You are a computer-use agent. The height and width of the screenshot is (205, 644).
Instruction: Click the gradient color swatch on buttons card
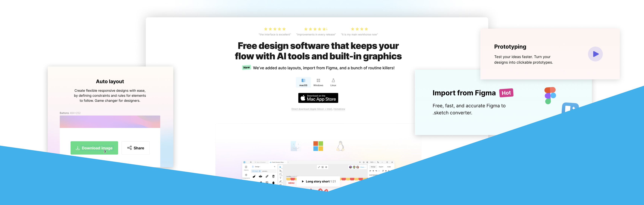109,123
